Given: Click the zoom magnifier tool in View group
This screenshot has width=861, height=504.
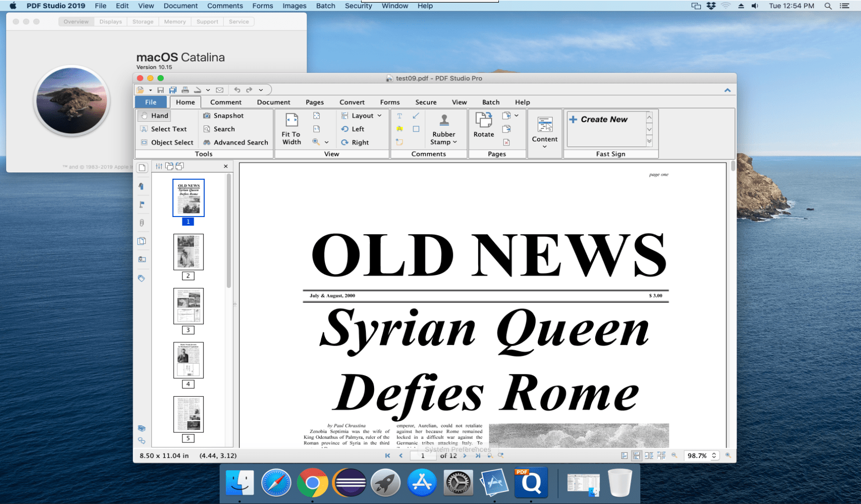Looking at the screenshot, I should point(315,142).
